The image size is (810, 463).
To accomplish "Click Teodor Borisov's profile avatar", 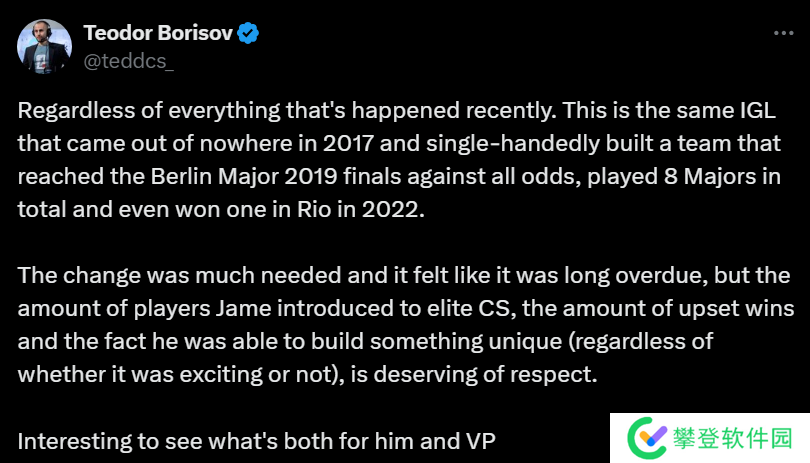I will [45, 46].
